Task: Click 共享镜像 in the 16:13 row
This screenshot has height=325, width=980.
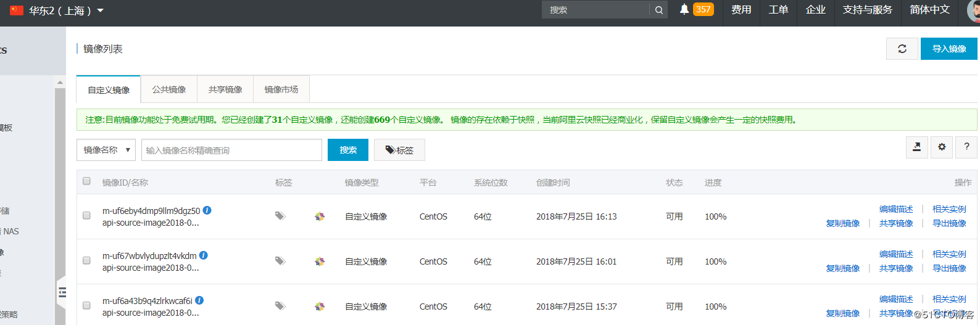Action: [896, 223]
